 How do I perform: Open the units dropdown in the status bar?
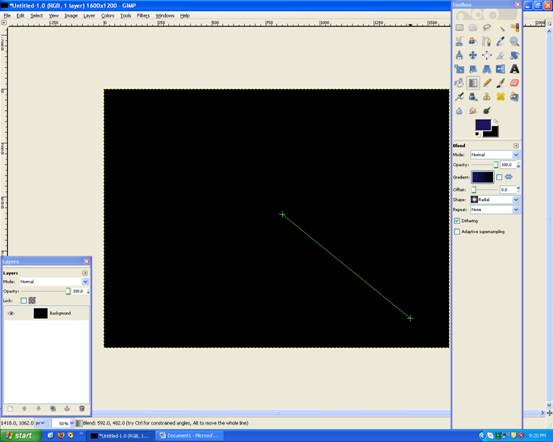[x=40, y=423]
